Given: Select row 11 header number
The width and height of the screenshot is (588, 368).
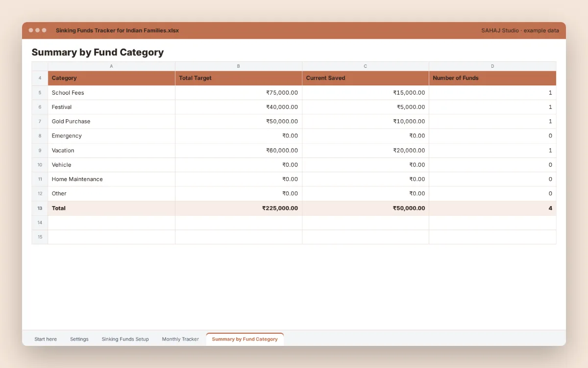Looking at the screenshot, I should coord(40,179).
